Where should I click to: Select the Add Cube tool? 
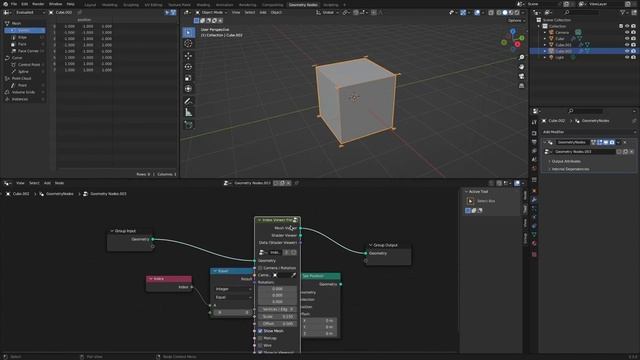(x=188, y=124)
